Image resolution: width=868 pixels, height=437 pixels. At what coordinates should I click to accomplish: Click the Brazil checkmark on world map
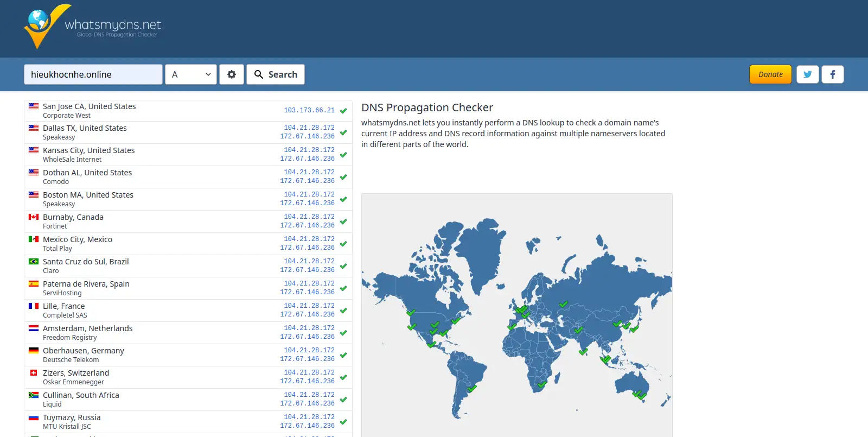click(472, 388)
